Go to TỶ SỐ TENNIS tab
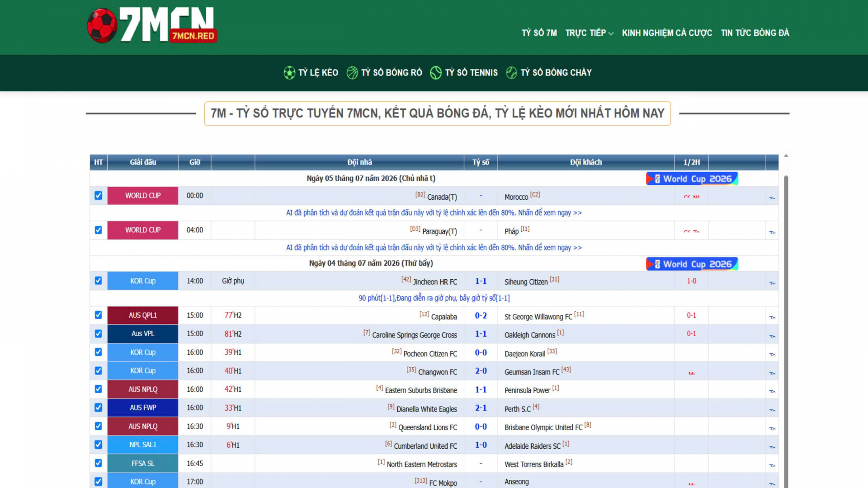Viewport: 868px width, 488px height. pos(471,73)
